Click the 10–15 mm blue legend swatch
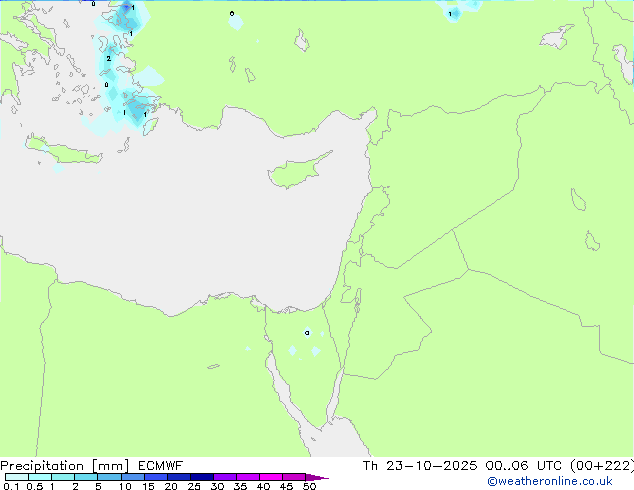 (x=132, y=477)
